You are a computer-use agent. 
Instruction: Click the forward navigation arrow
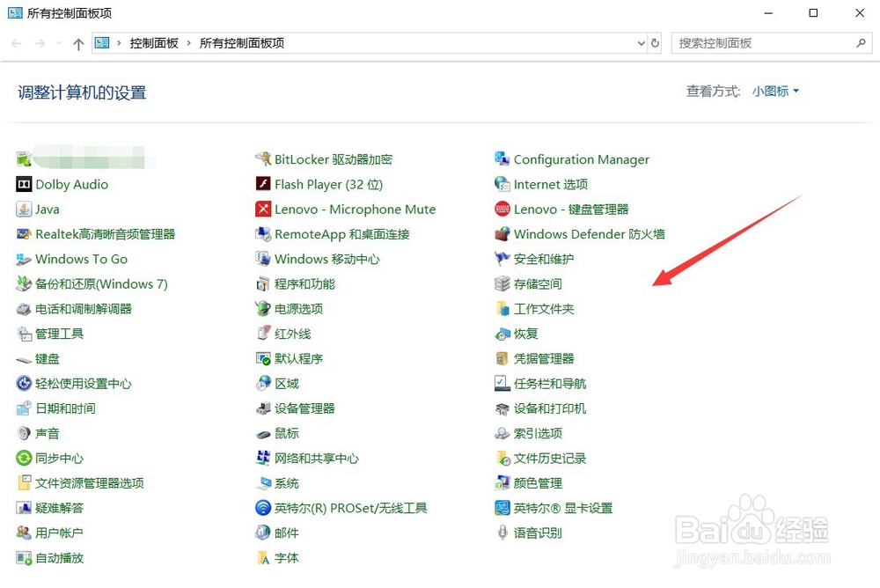coord(40,43)
